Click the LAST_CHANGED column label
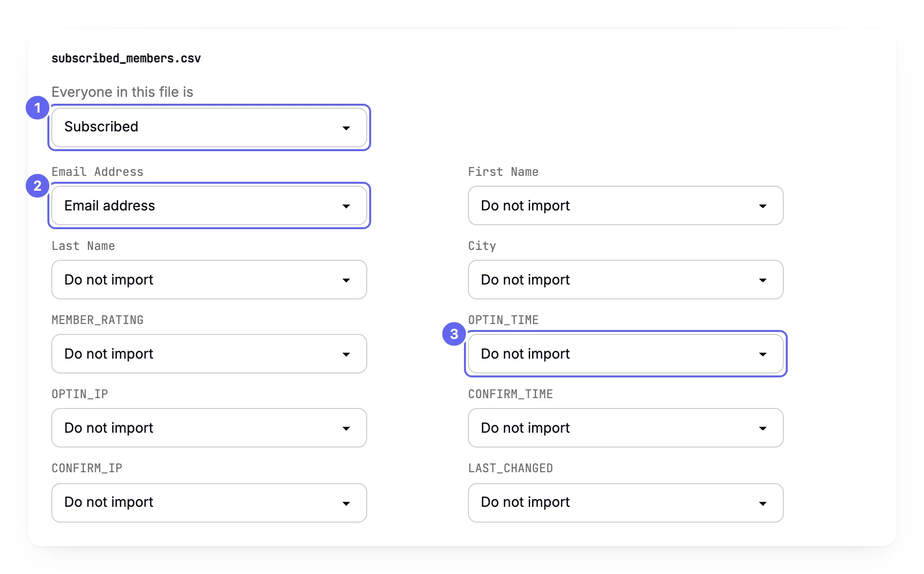This screenshot has height=574, width=924. coord(510,468)
